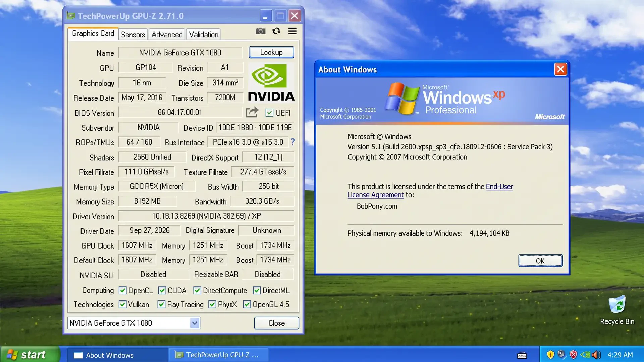This screenshot has width=644, height=362.
Task: Switch to the Sensors tab
Action: click(133, 35)
